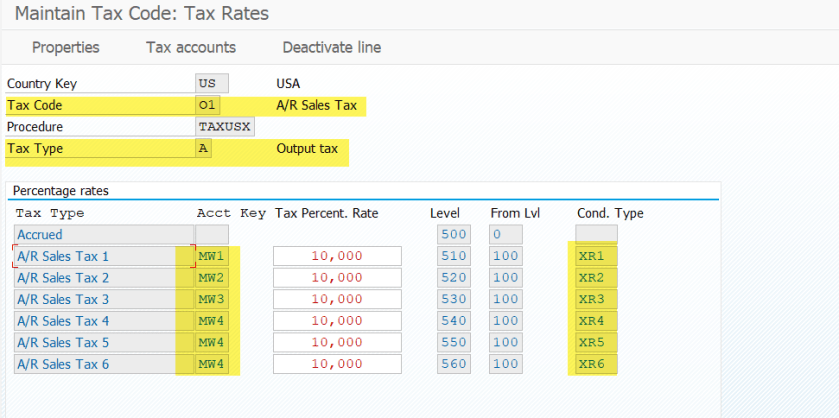The width and height of the screenshot is (839, 418).
Task: Click the Country Key field US
Action: (212, 83)
